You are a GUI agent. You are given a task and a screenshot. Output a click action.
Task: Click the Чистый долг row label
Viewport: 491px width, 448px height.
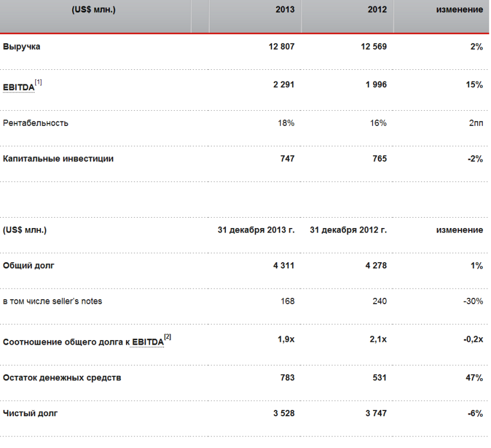tap(31, 413)
